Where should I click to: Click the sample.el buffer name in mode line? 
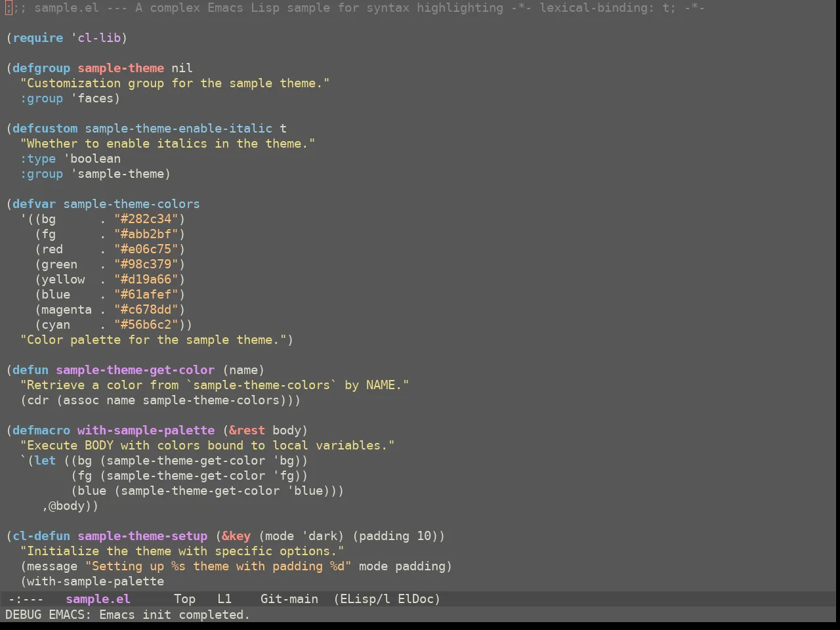98,598
